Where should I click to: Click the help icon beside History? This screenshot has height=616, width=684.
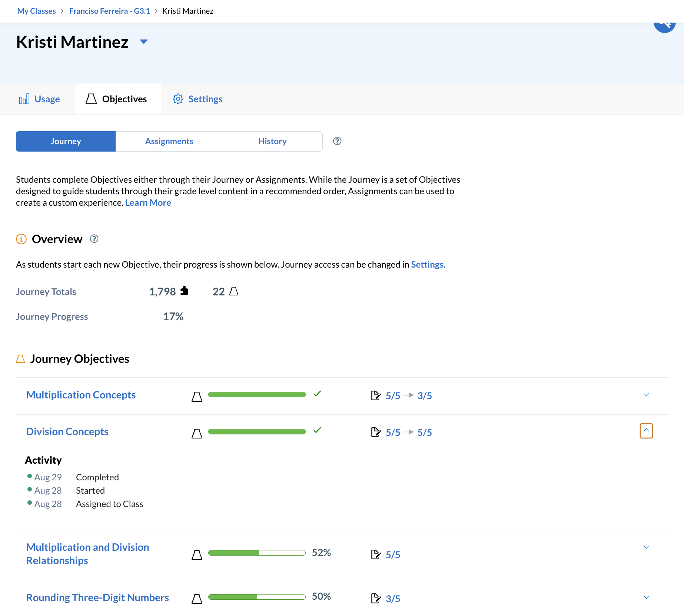pos(337,141)
